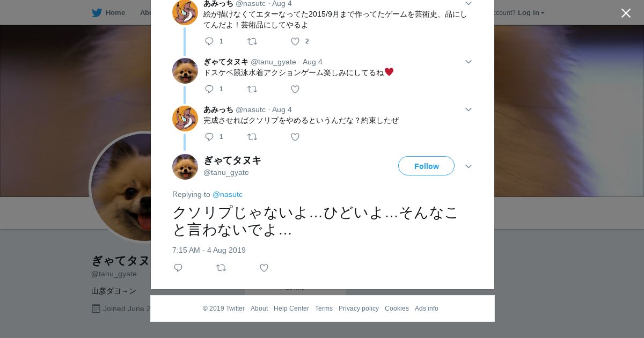Image resolution: width=644 pixels, height=338 pixels.
Task: Open the Log in dropdown menu
Action: pyautogui.click(x=531, y=12)
